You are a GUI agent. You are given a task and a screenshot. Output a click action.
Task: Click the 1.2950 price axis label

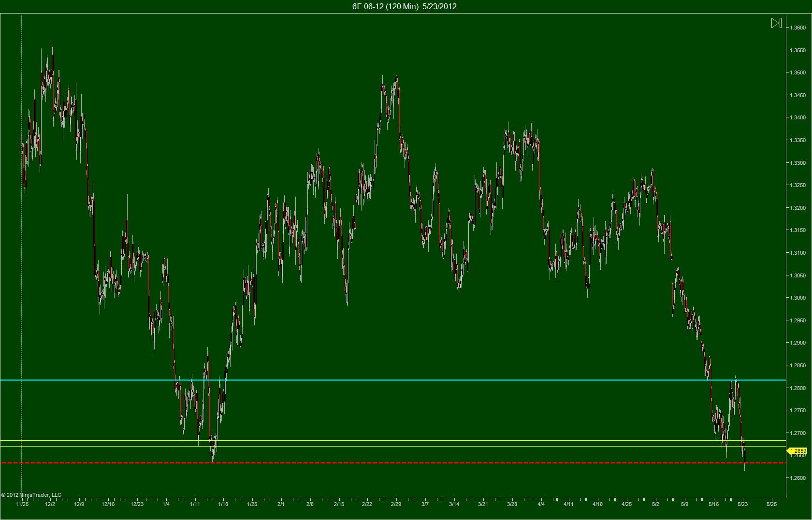tap(797, 320)
